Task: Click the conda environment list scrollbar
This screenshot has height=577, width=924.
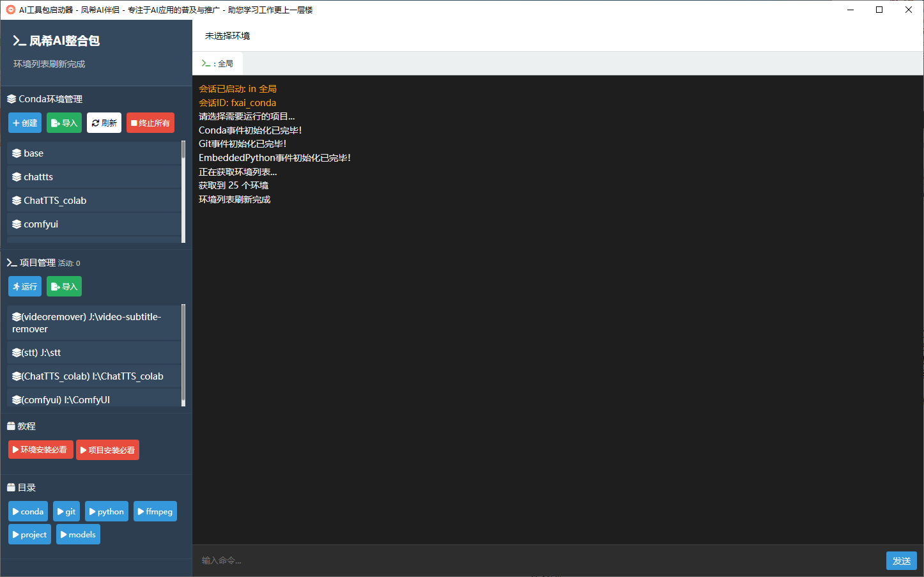Action: click(x=183, y=192)
